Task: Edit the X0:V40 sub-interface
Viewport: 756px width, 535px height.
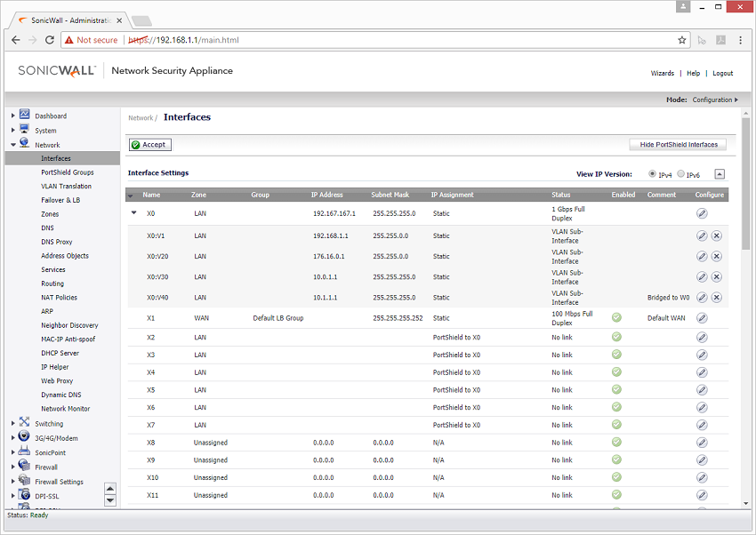Action: pyautogui.click(x=702, y=298)
